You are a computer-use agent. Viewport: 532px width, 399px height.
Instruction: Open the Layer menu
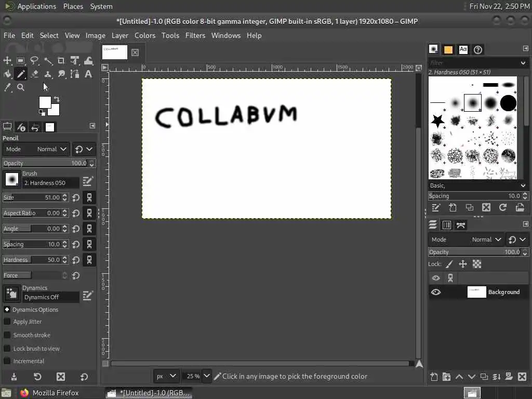[x=120, y=36]
